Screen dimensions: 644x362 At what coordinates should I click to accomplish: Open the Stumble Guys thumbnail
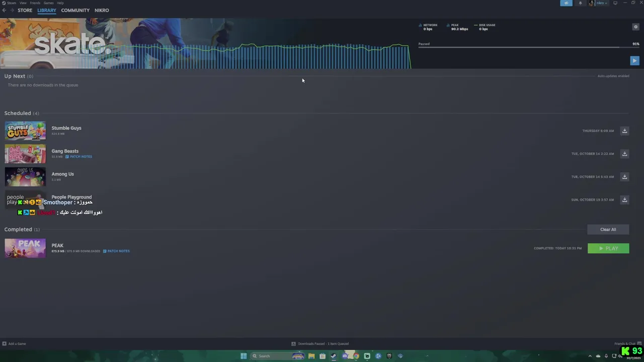point(25,131)
